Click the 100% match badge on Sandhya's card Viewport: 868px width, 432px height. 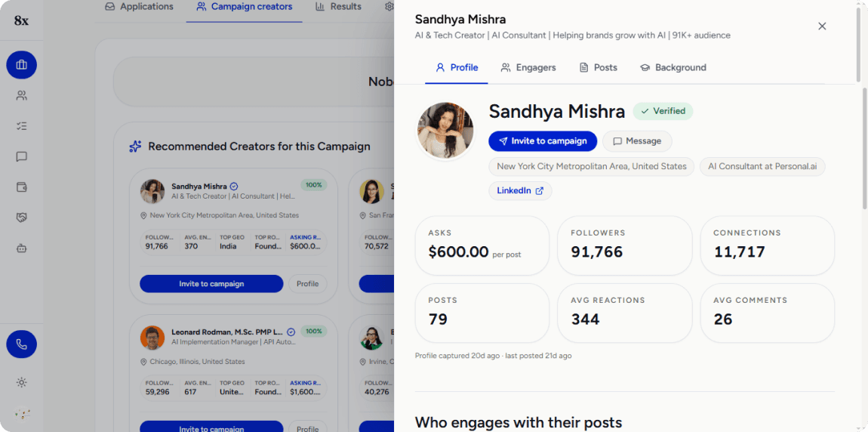(314, 185)
